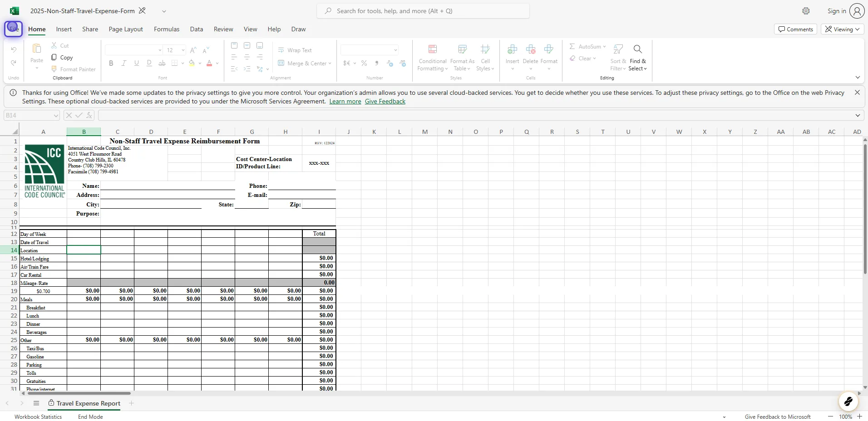868x421 pixels.
Task: Click the Excel app logo icon
Action: [x=15, y=11]
